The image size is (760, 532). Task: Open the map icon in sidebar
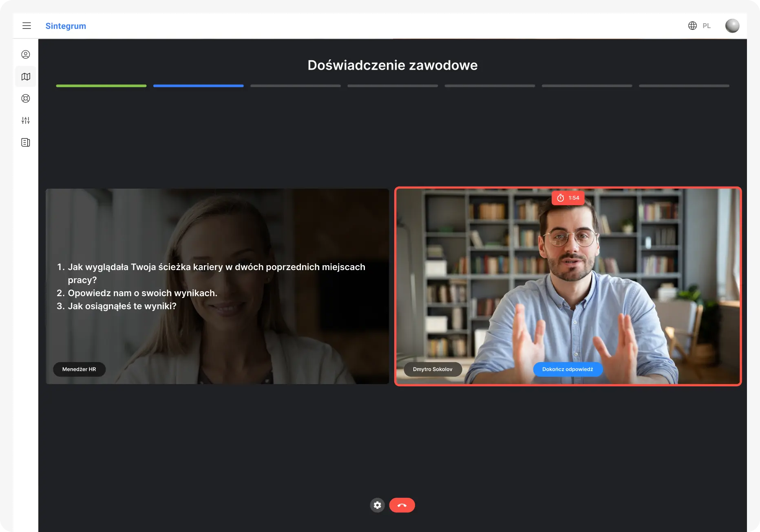click(26, 77)
